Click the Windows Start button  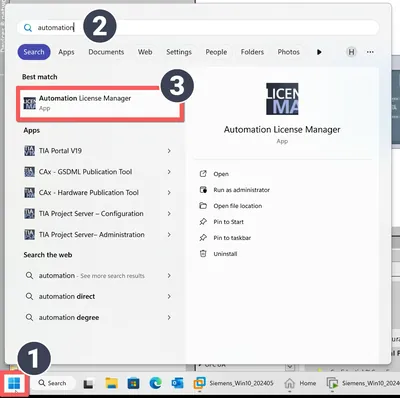[x=14, y=384]
